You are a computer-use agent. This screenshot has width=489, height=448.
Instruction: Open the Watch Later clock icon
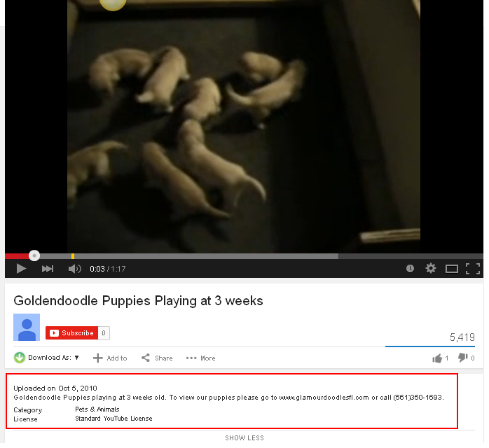410,269
